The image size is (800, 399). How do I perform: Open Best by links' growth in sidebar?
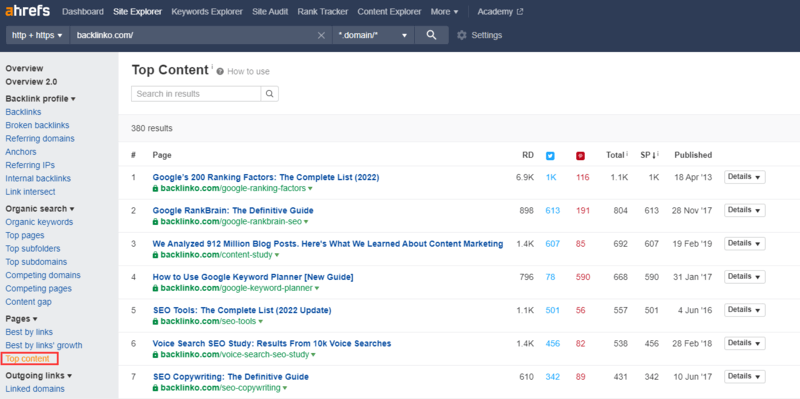coord(44,345)
